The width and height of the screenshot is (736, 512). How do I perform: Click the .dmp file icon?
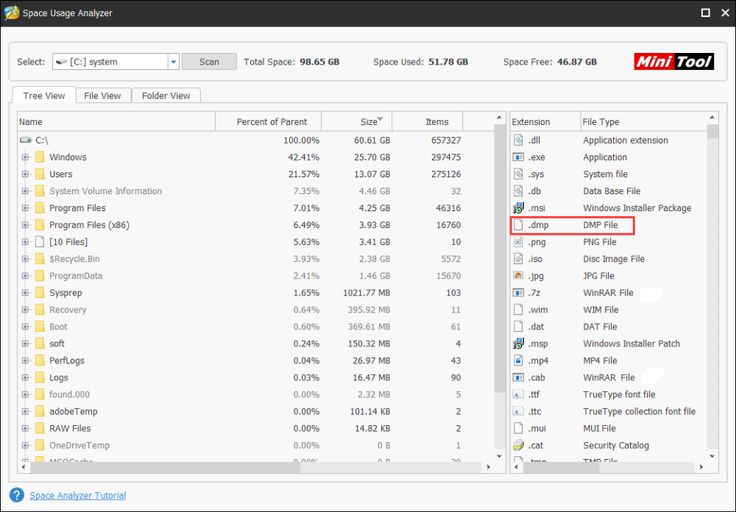point(518,225)
